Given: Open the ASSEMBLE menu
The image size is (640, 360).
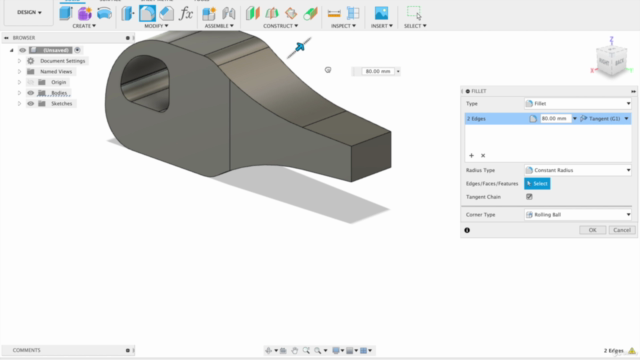Looking at the screenshot, I should 219,26.
